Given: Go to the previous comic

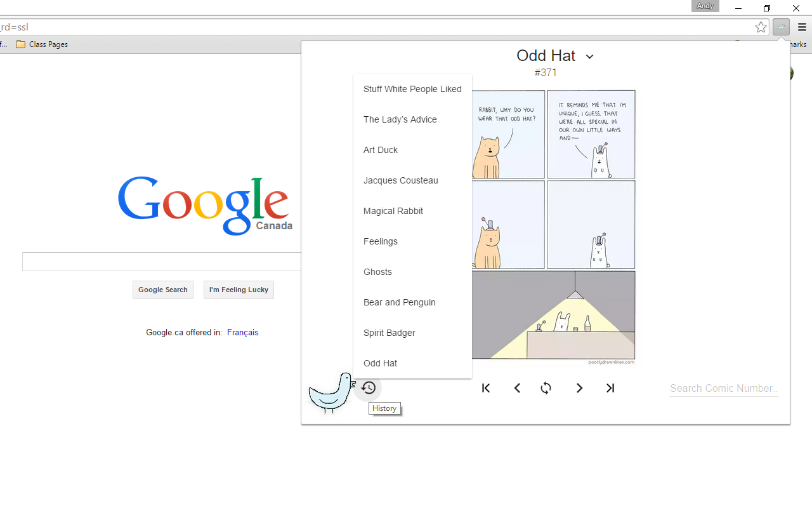Looking at the screenshot, I should point(517,388).
